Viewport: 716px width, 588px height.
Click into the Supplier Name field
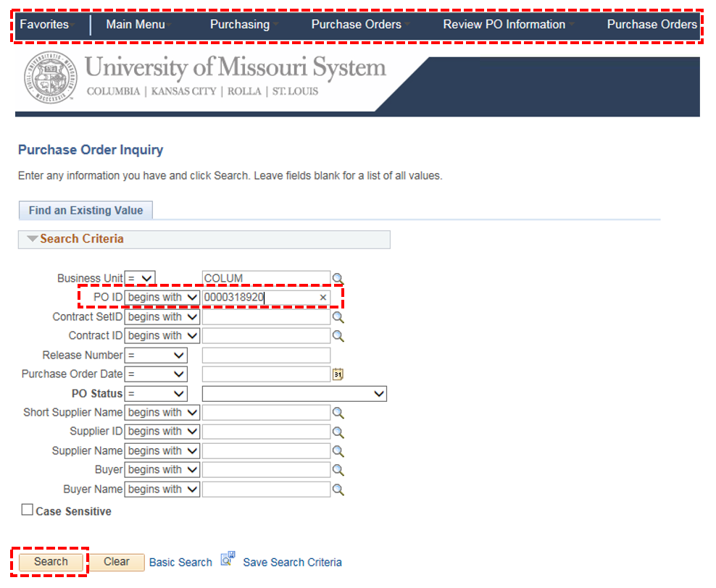click(266, 450)
